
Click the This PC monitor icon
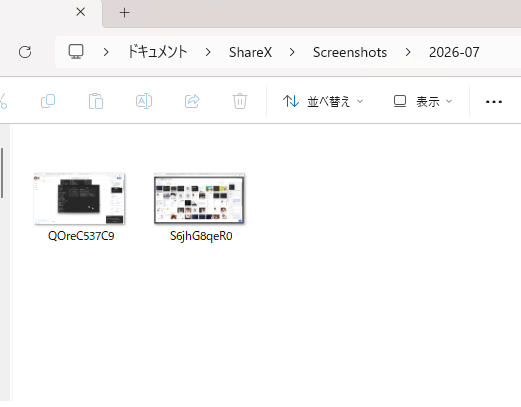tap(76, 52)
